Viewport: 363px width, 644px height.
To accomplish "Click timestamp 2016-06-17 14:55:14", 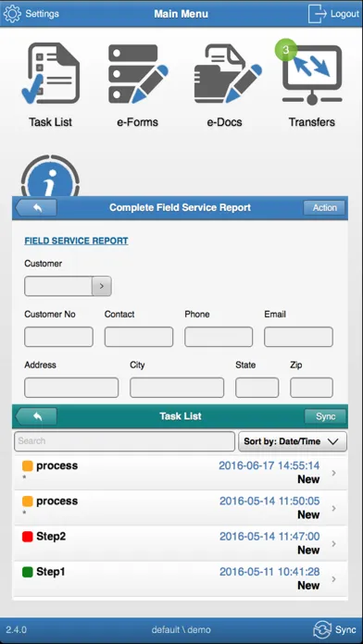I will (x=269, y=465).
